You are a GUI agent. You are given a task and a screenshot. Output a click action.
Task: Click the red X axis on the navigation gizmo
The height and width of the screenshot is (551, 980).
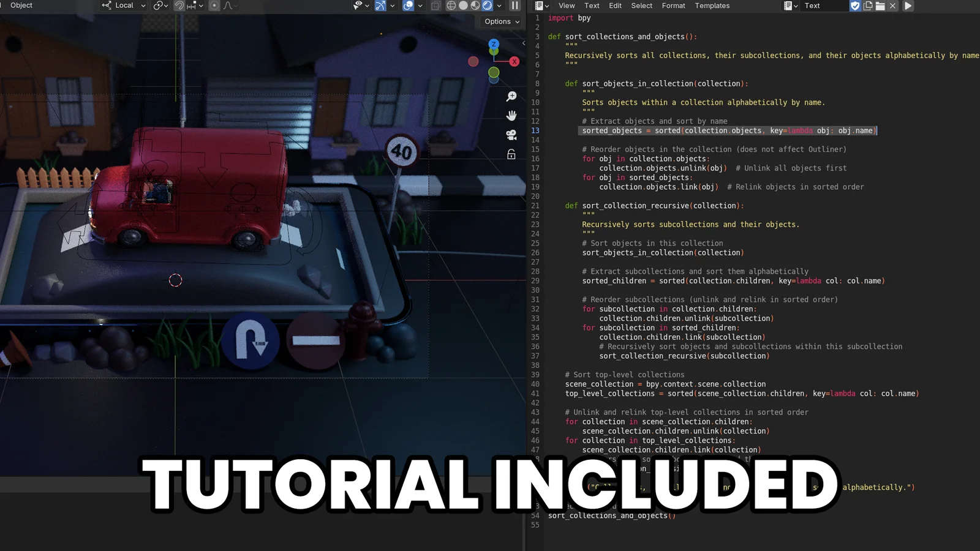pyautogui.click(x=514, y=61)
